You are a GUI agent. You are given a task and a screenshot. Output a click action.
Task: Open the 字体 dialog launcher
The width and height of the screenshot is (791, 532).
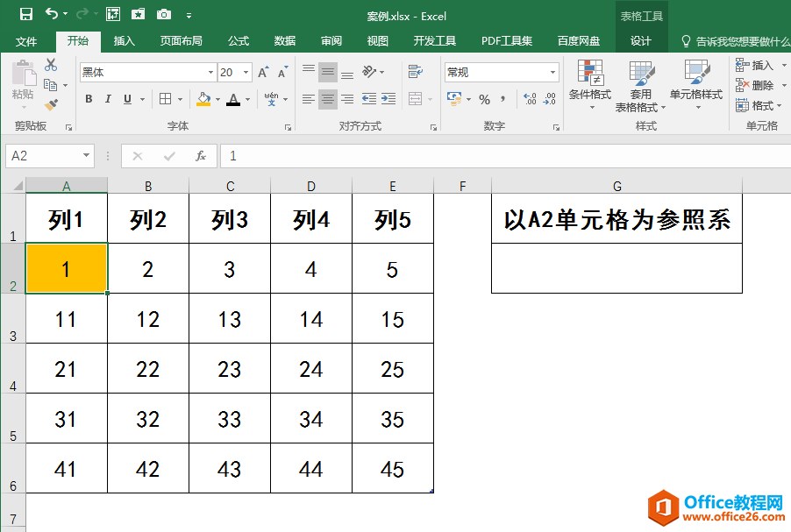288,128
